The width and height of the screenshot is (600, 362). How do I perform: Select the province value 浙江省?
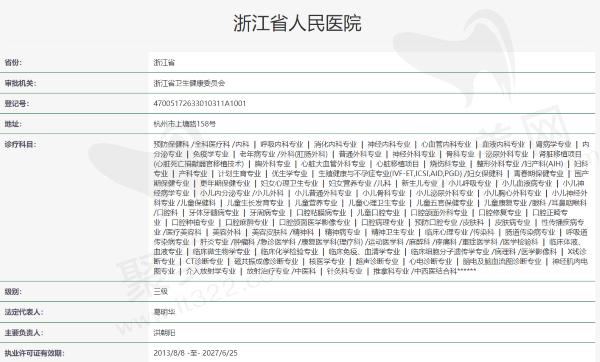(x=164, y=62)
